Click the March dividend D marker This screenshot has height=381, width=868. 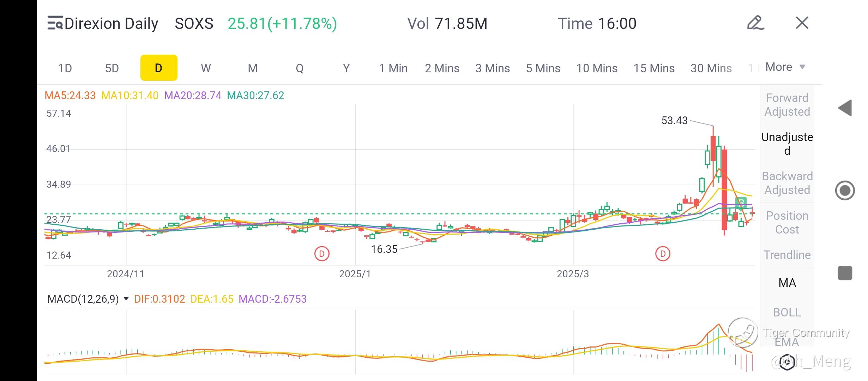pyautogui.click(x=662, y=254)
